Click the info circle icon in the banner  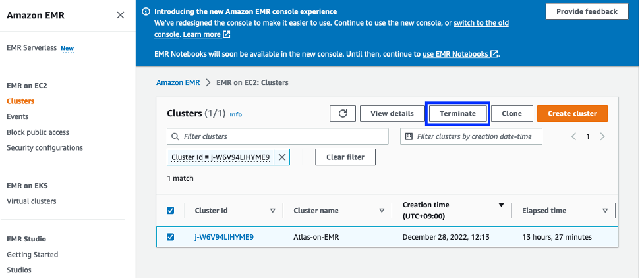point(146,12)
